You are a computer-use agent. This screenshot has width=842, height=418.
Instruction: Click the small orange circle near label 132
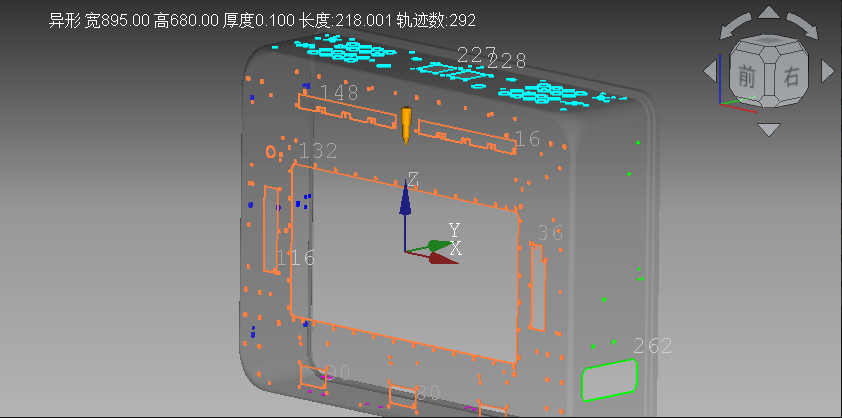[x=270, y=151]
